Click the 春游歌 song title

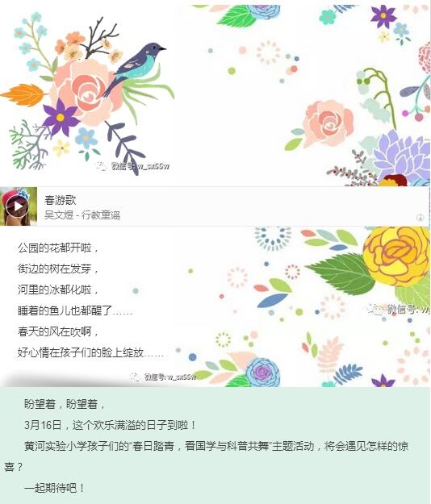(x=61, y=200)
